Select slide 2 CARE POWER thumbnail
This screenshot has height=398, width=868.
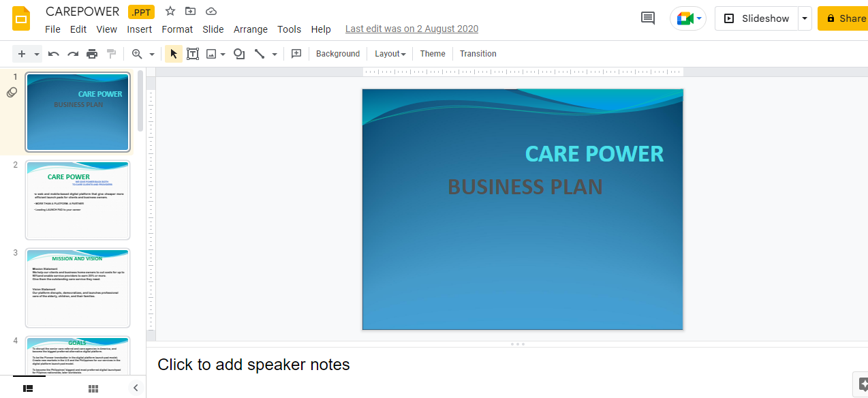[78, 200]
